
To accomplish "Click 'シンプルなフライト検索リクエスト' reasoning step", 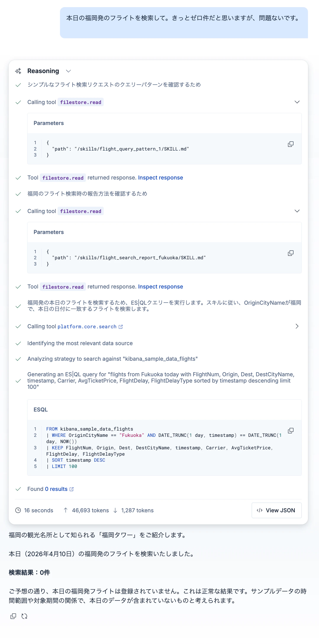I will pos(114,85).
